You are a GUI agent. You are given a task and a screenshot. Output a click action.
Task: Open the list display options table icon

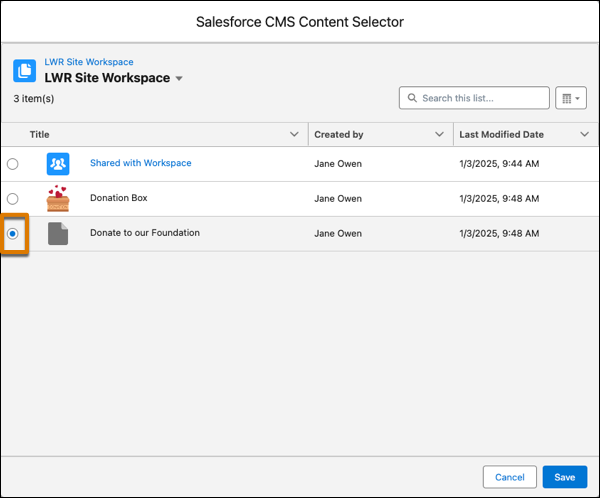tap(571, 98)
